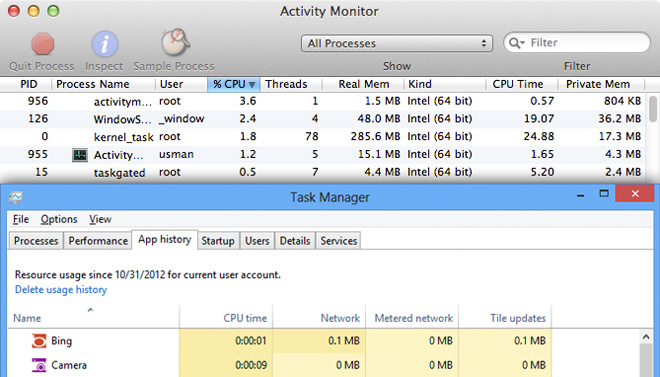Screen dimensions: 660x377
Task: Click the yellow minimize button in Activity Monitor
Action: pyautogui.click(x=34, y=11)
